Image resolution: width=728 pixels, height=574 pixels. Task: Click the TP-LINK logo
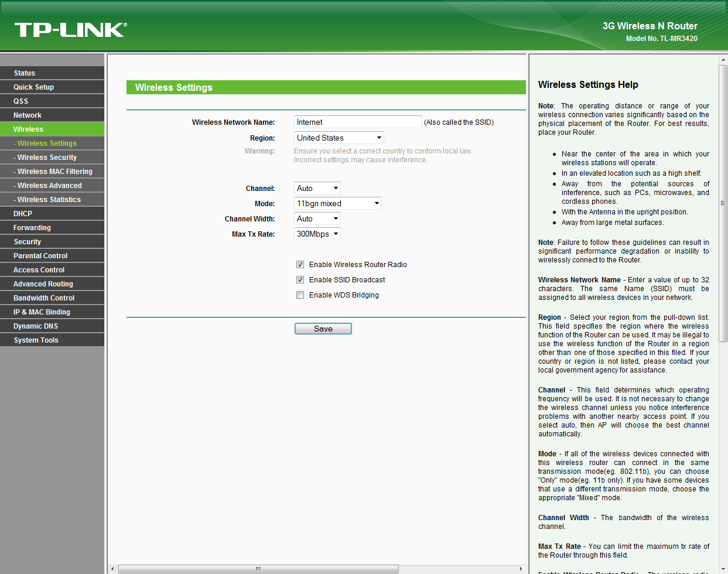[71, 30]
